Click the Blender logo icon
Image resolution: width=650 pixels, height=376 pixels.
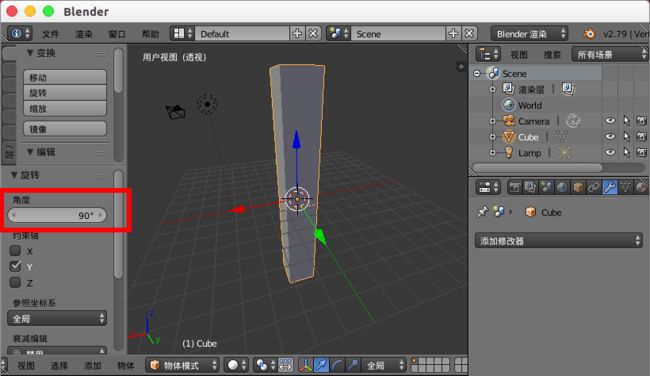point(589,34)
